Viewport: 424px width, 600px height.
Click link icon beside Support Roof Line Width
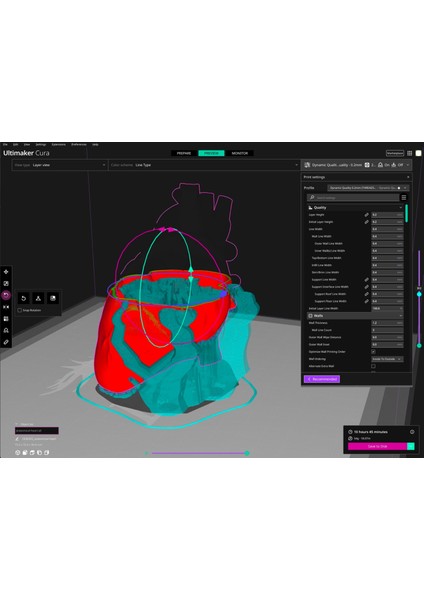click(x=366, y=294)
